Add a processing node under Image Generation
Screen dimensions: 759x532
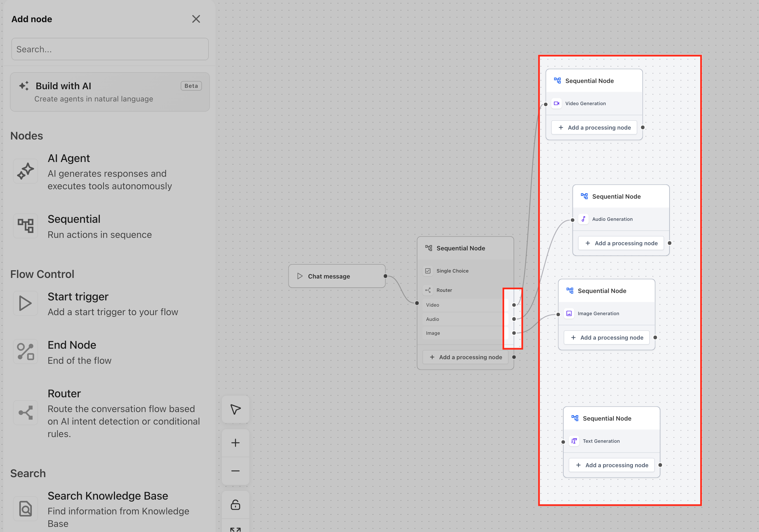point(607,338)
